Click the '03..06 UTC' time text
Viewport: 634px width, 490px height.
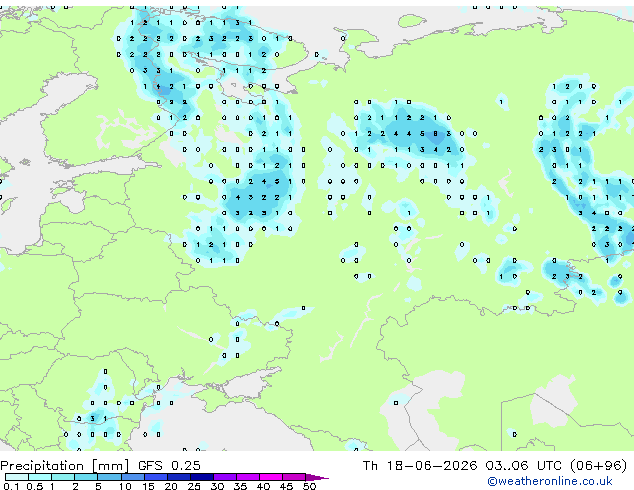pos(524,466)
